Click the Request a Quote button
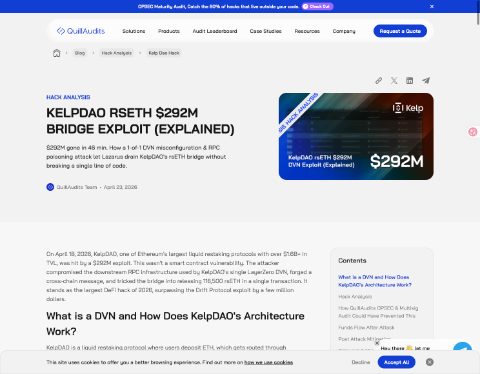Image resolution: width=480 pixels, height=374 pixels. pos(400,31)
